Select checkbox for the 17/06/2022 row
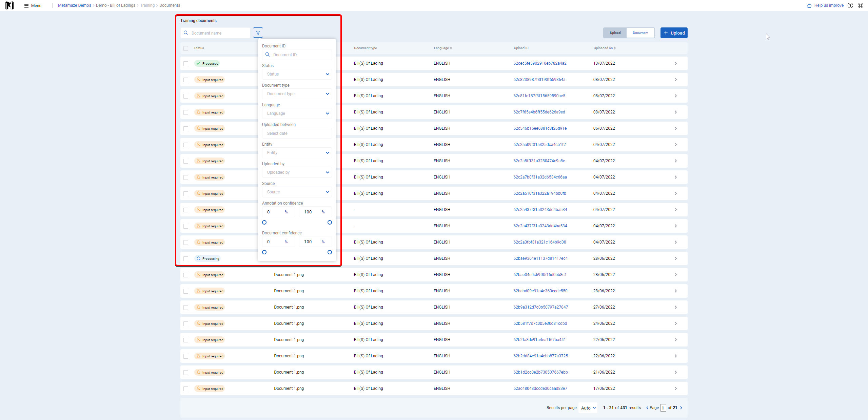The width and height of the screenshot is (868, 420). pos(186,389)
